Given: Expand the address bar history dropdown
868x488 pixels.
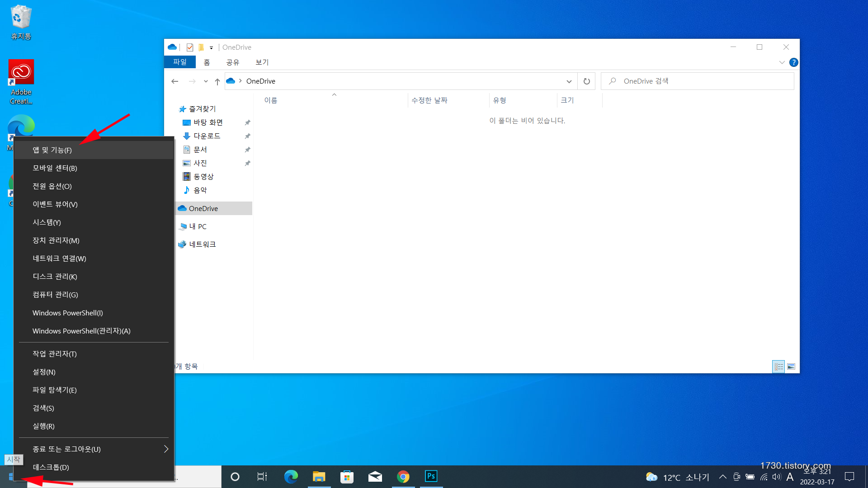Looking at the screenshot, I should (x=569, y=81).
